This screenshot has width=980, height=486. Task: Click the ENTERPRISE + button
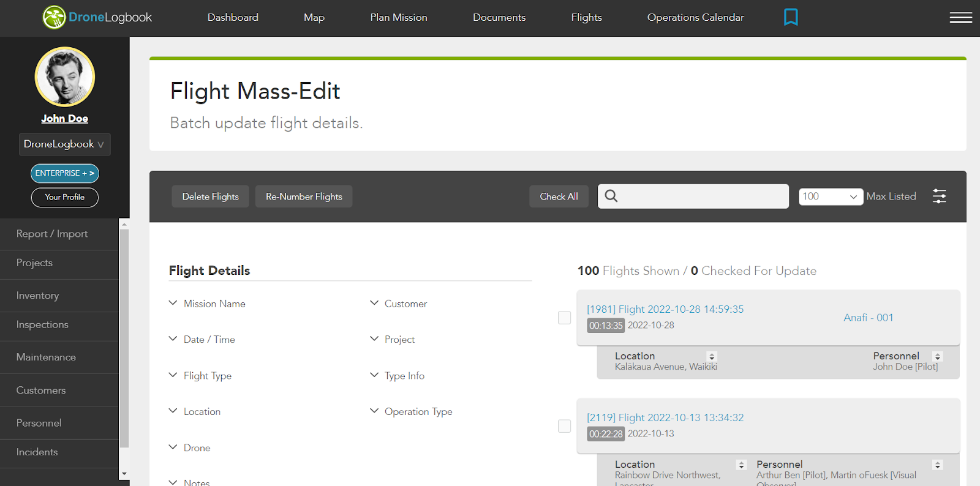coord(65,173)
